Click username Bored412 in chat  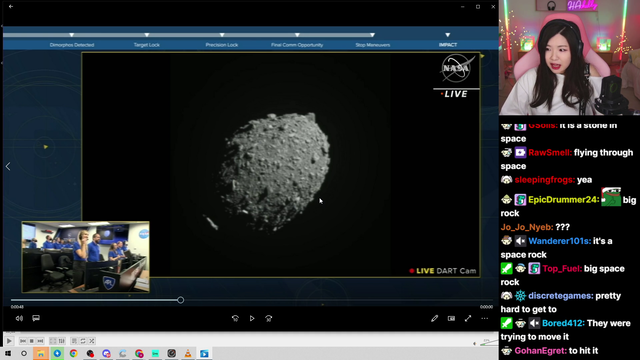(x=563, y=323)
